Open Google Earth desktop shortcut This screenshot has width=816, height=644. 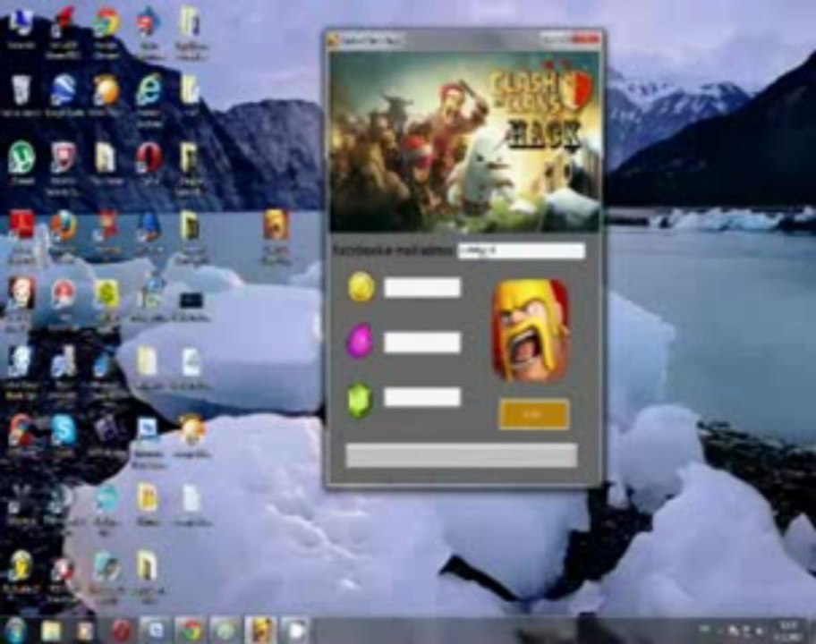pos(63,89)
